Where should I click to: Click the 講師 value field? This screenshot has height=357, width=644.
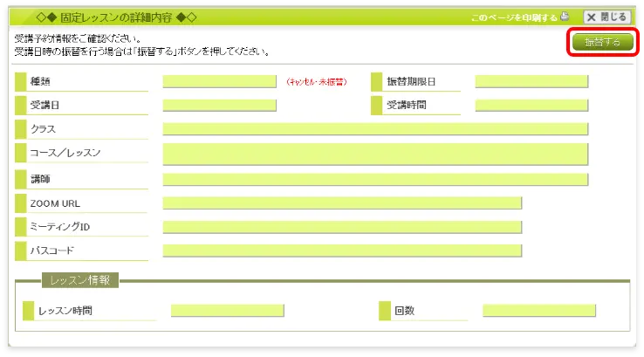click(x=375, y=179)
